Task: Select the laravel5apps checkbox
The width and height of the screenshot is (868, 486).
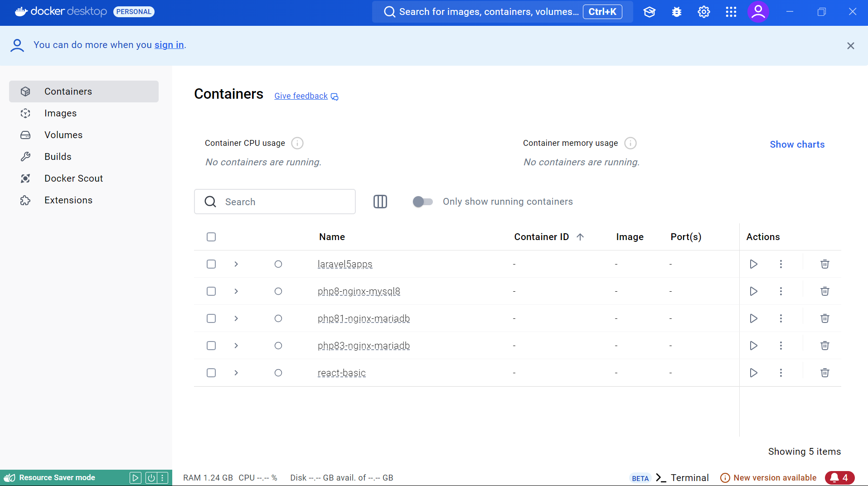Action: [x=211, y=264]
